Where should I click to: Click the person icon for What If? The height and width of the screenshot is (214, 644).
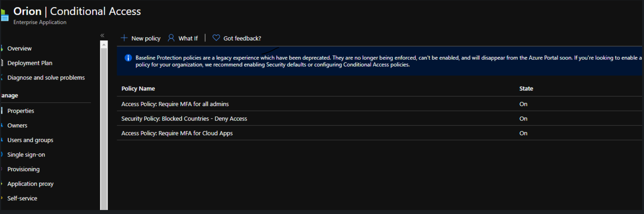(x=171, y=38)
